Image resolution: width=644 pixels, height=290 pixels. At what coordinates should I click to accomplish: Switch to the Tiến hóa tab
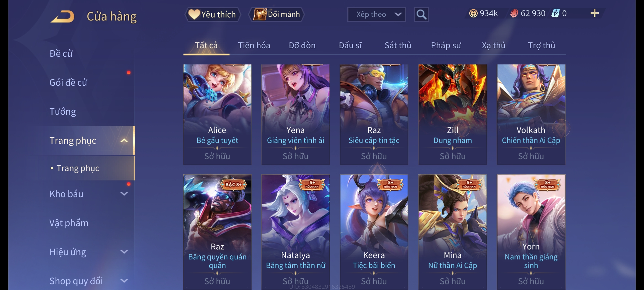click(254, 45)
